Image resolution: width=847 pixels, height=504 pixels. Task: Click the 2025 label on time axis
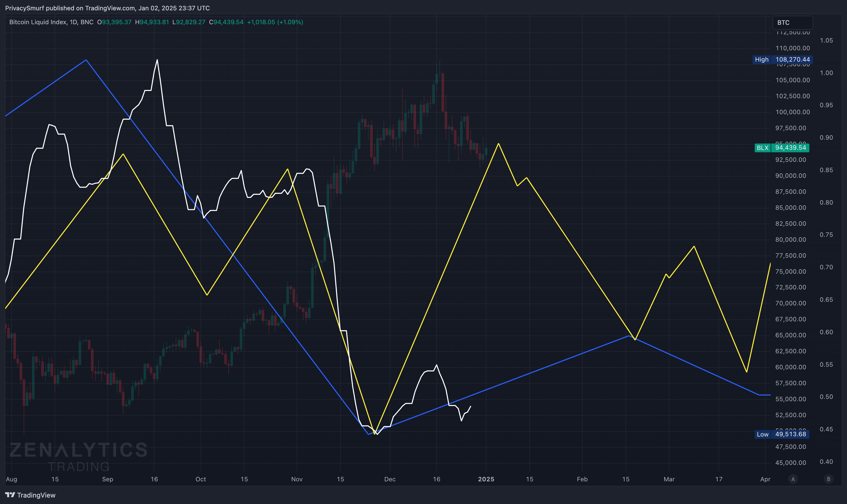click(x=486, y=479)
